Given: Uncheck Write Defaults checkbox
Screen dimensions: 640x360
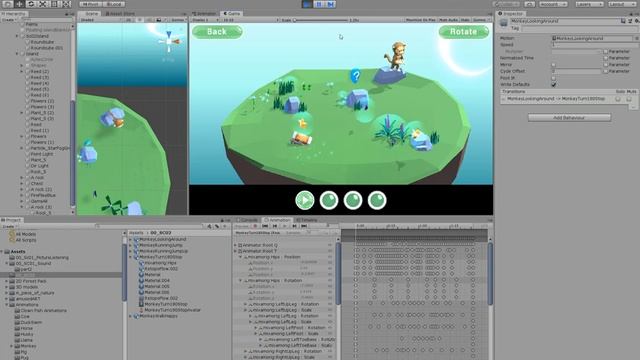Looking at the screenshot, I should tap(553, 84).
